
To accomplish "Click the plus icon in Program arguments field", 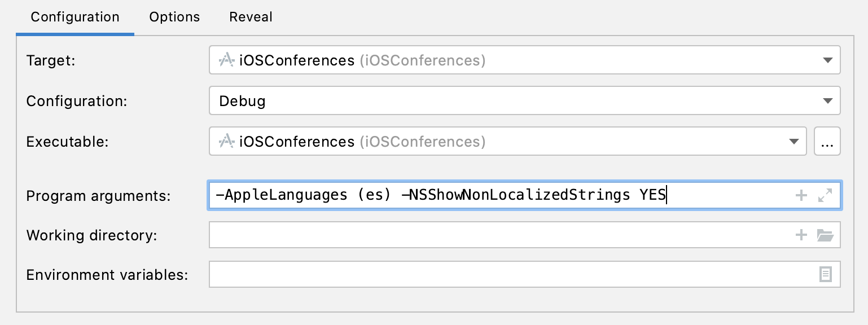I will click(801, 195).
